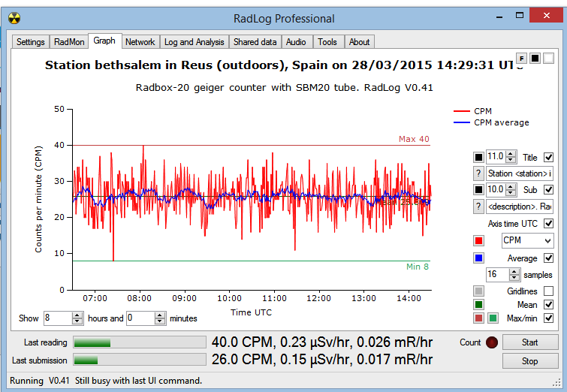Image resolution: width=567 pixels, height=392 pixels.
Task: Enable the Gridlines checkbox
Action: pos(548,291)
